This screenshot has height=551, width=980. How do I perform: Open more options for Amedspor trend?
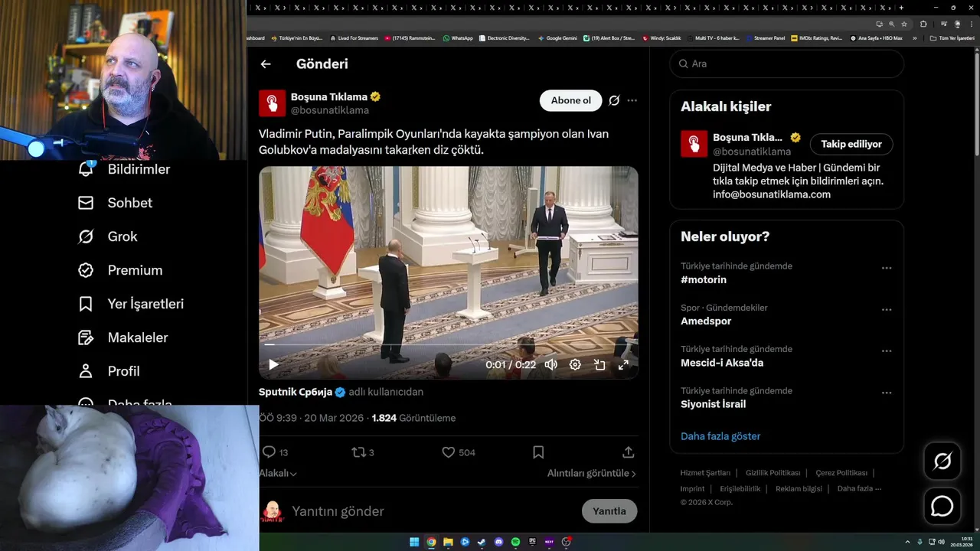pos(887,310)
